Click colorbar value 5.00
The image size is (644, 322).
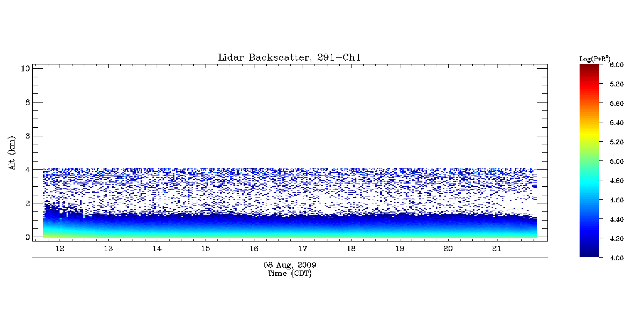pyautogui.click(x=616, y=161)
